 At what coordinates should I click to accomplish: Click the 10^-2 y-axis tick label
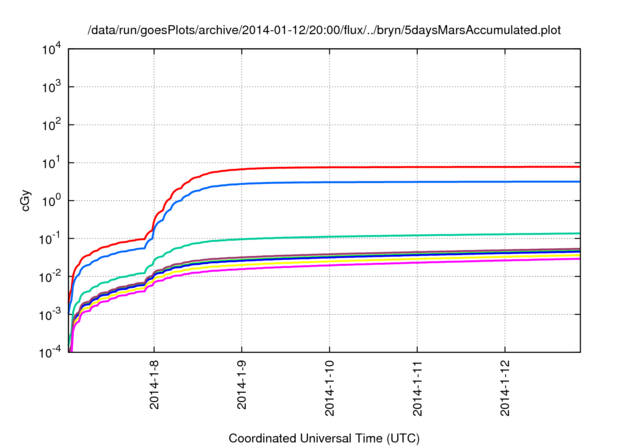coord(50,277)
